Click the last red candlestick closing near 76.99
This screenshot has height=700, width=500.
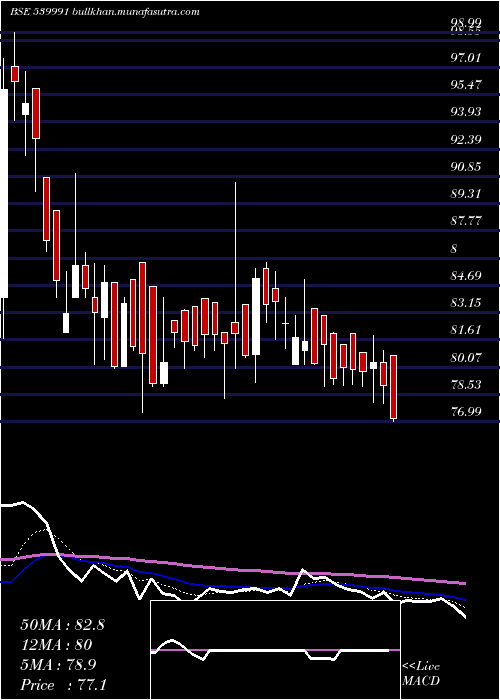pyautogui.click(x=393, y=388)
